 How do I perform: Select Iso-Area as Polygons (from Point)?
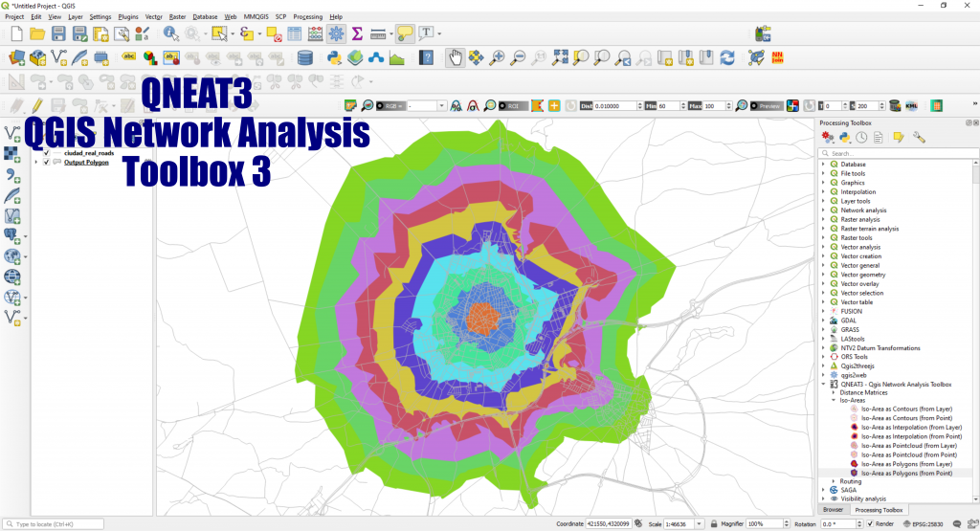tap(907, 474)
